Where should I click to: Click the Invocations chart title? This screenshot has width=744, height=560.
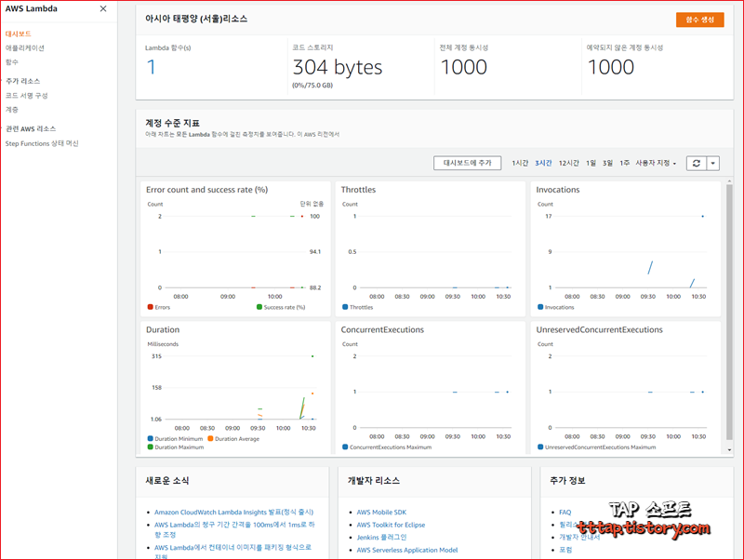click(557, 190)
